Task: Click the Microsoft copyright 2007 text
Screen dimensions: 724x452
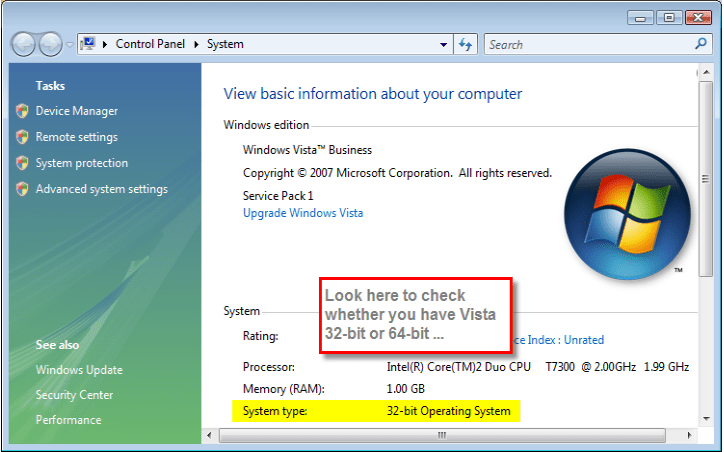Action: (397, 173)
